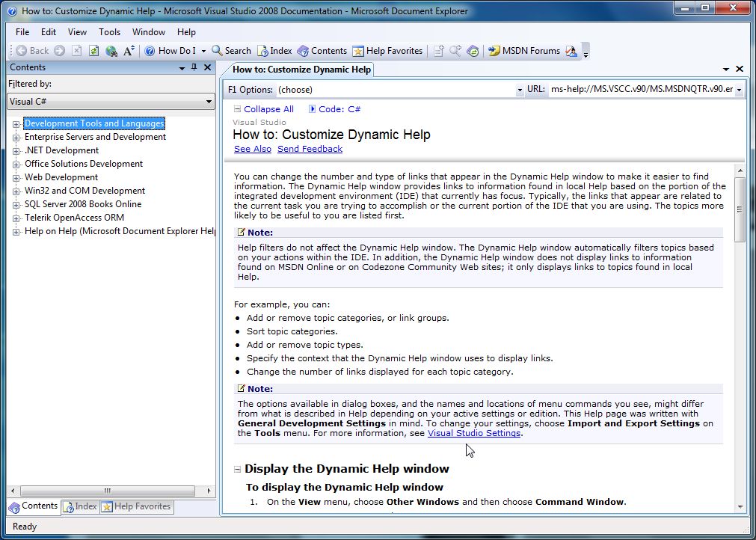Image resolution: width=756 pixels, height=540 pixels.
Task: Open the File menu
Action: pos(22,32)
